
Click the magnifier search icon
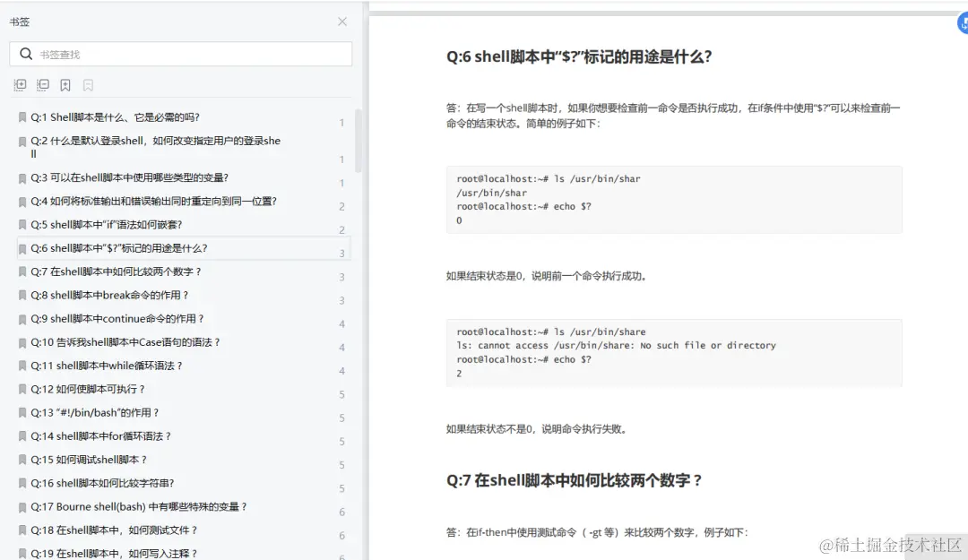pos(26,54)
